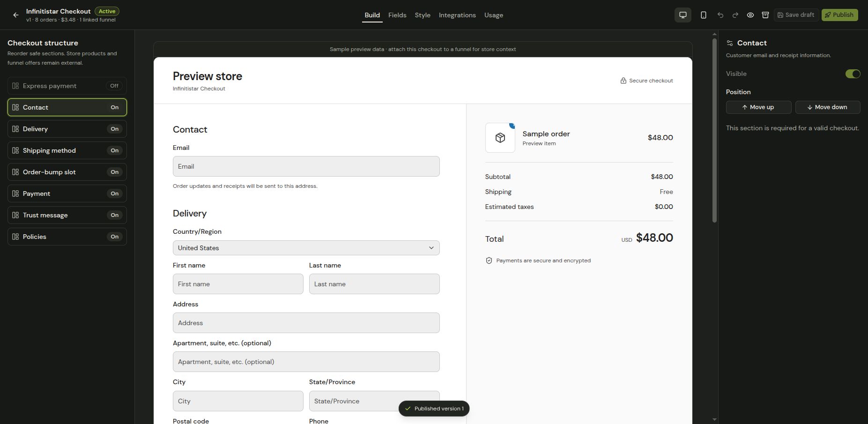Click the Payment section layout icon
868x424 pixels.
(x=15, y=193)
